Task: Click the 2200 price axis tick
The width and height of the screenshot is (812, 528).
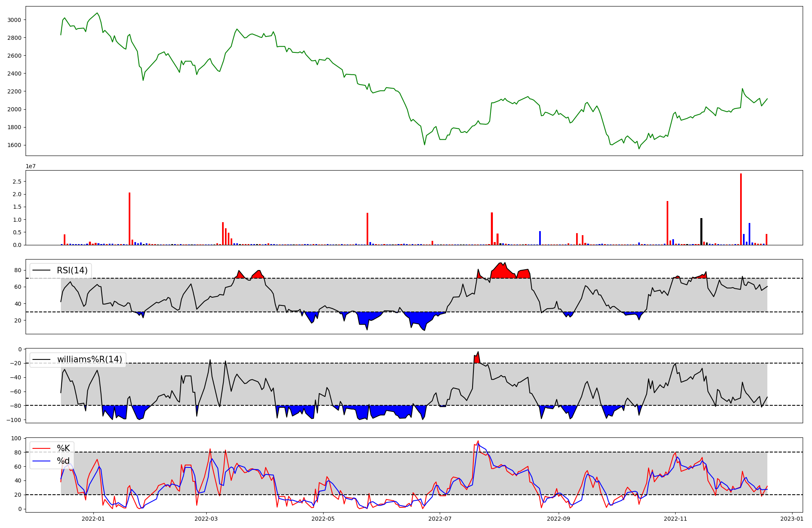Action: click(x=14, y=91)
